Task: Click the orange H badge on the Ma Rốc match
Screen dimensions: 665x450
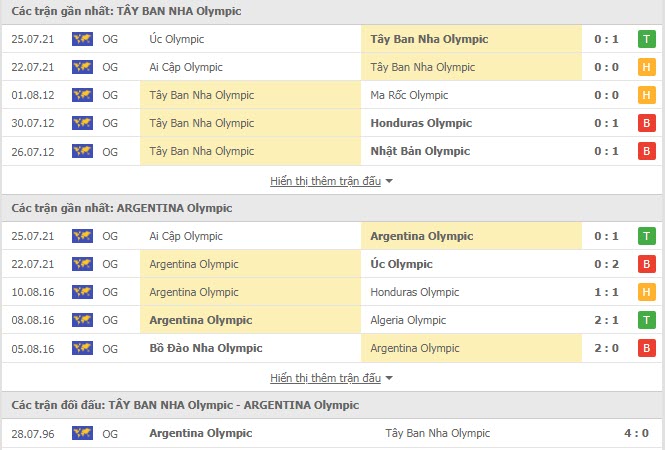Action: [x=647, y=95]
